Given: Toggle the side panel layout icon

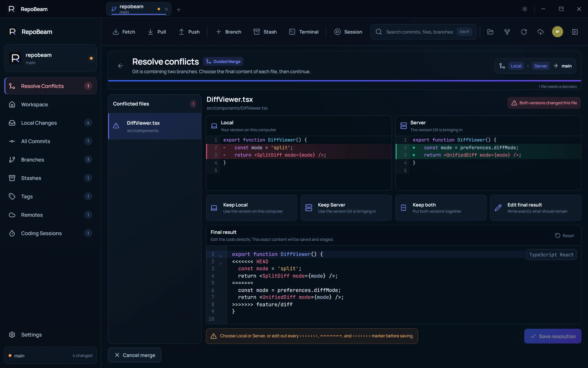Looking at the screenshot, I should click(x=575, y=32).
